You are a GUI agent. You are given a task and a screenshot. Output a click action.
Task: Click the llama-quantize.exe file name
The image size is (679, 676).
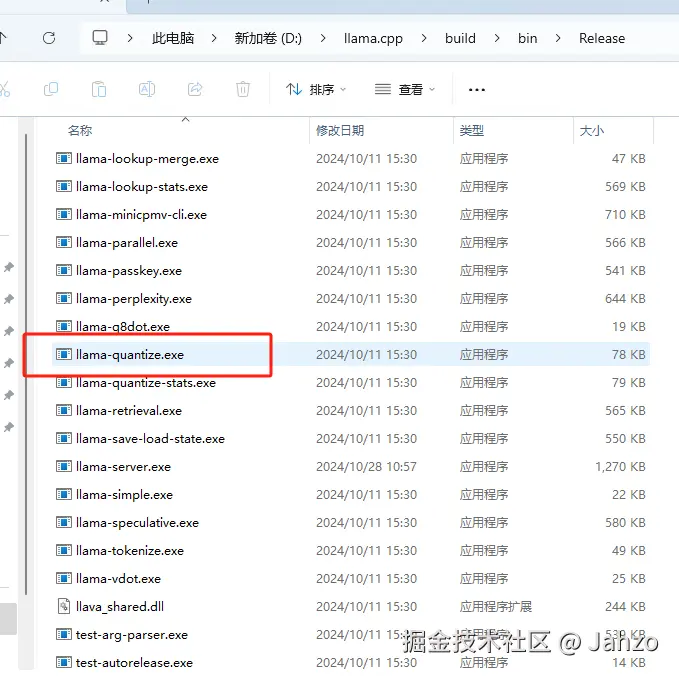(x=130, y=355)
